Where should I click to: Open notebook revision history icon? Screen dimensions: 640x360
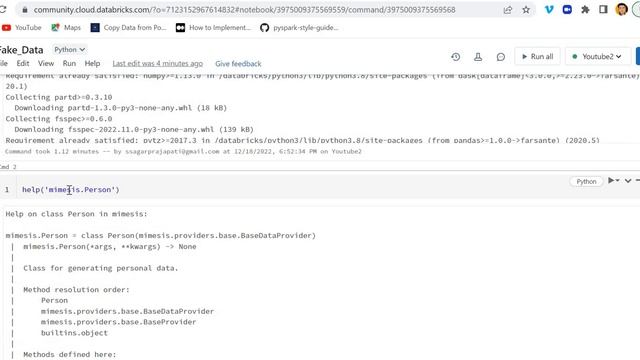[456, 57]
